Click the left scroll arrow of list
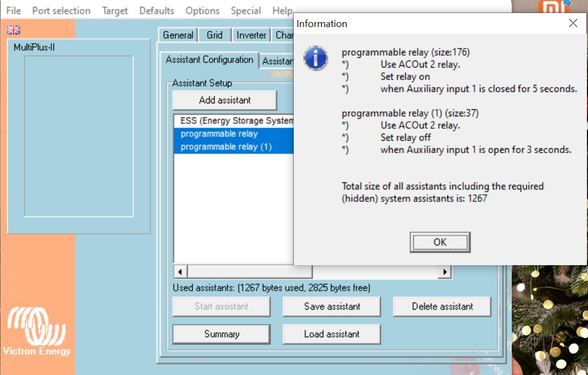 coord(180,272)
